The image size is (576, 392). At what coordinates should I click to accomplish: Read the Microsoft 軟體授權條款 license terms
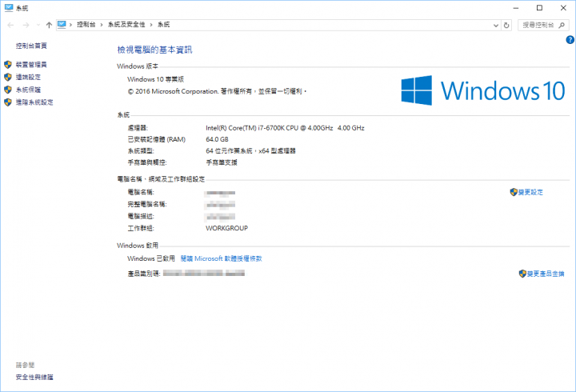221,258
